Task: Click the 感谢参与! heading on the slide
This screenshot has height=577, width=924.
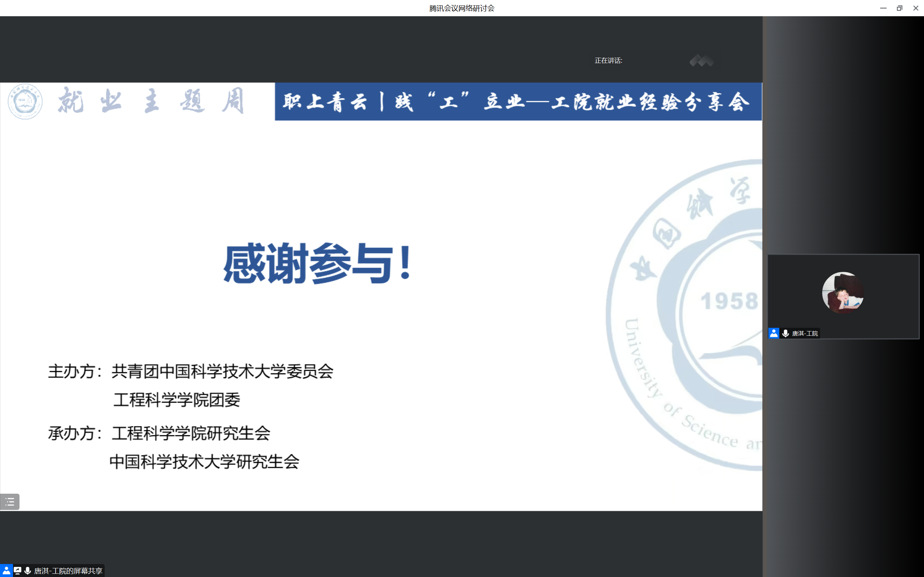Action: coord(317,263)
